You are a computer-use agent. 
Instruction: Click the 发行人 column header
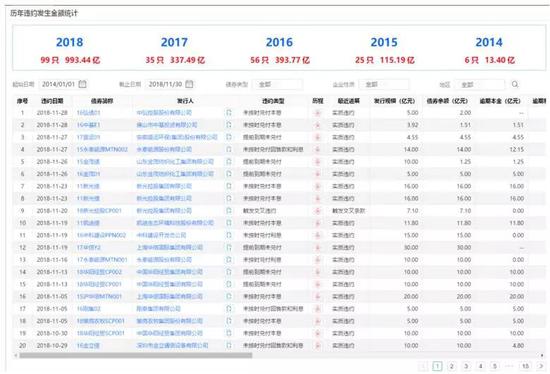tap(185, 101)
